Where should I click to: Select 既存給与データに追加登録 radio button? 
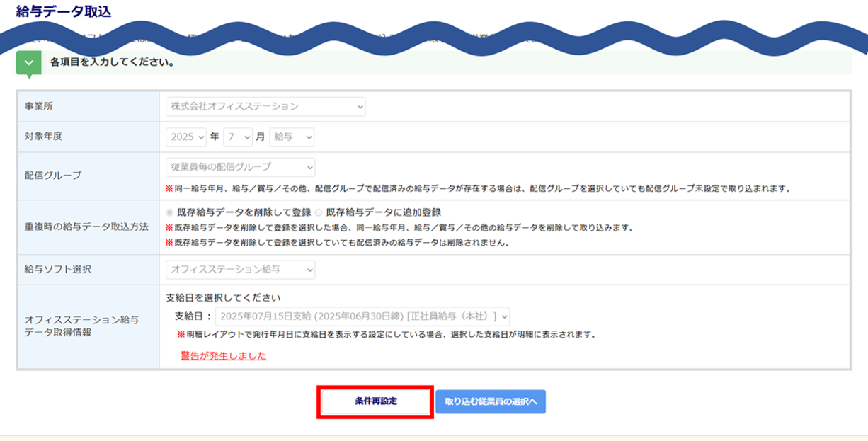[319, 212]
